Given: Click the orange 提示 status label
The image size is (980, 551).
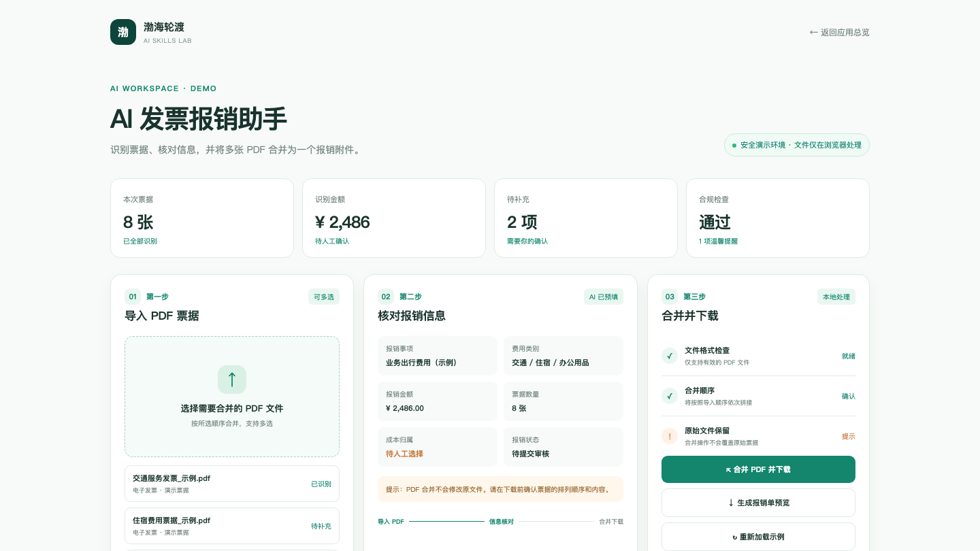Looking at the screenshot, I should coord(849,437).
